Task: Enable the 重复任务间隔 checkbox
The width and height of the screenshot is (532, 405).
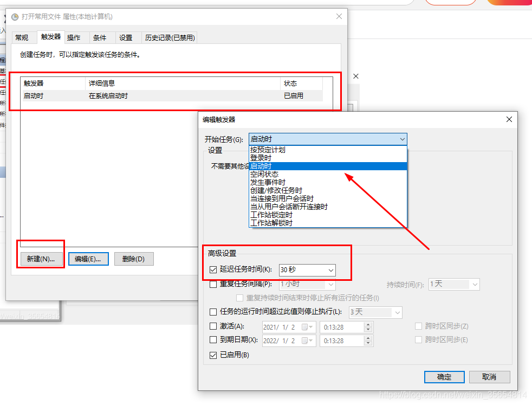Action: point(213,285)
